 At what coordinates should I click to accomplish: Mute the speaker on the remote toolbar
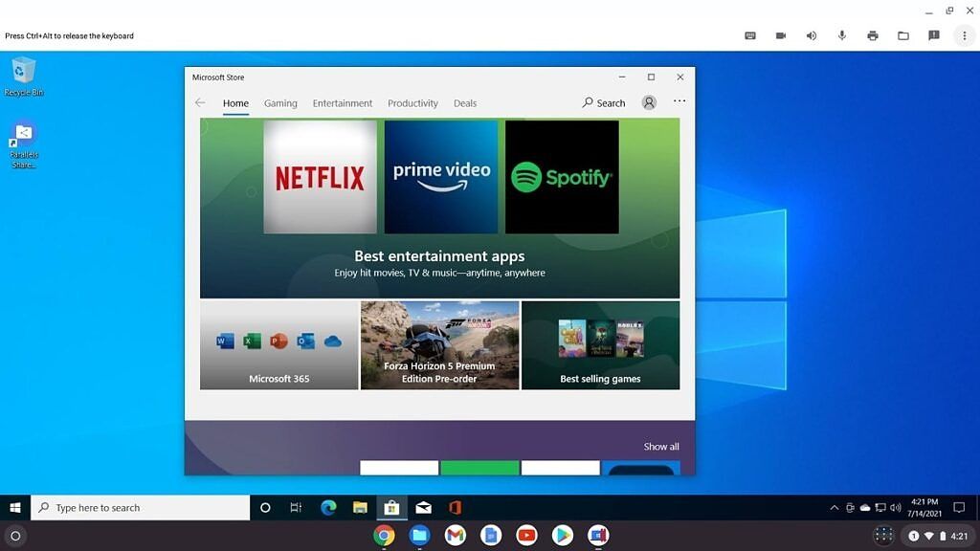click(x=811, y=35)
